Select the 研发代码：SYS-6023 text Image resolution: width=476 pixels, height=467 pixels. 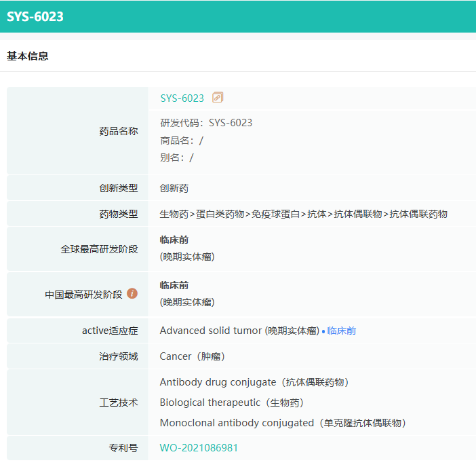pos(206,123)
